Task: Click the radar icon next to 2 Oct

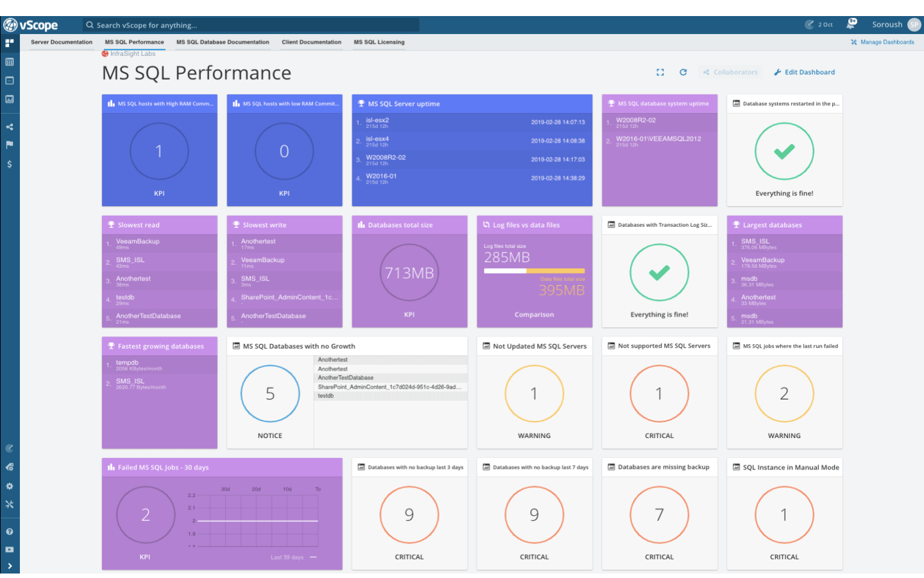Action: click(809, 25)
